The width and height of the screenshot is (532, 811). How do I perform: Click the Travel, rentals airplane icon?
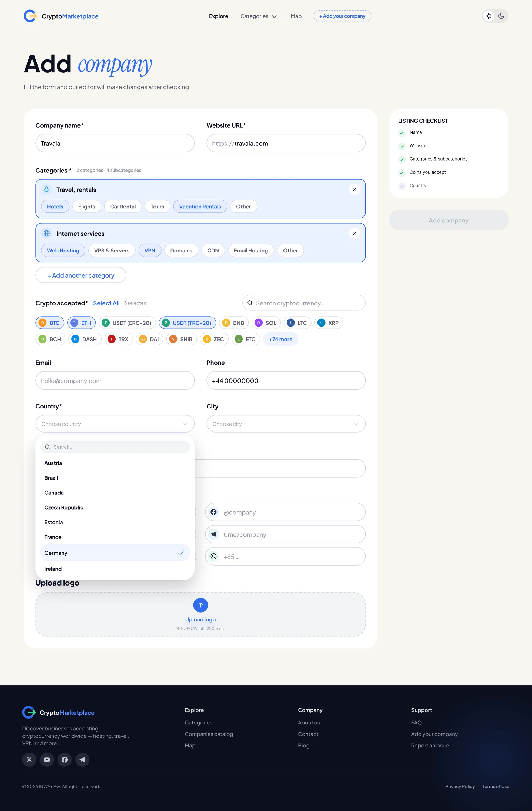(x=47, y=189)
